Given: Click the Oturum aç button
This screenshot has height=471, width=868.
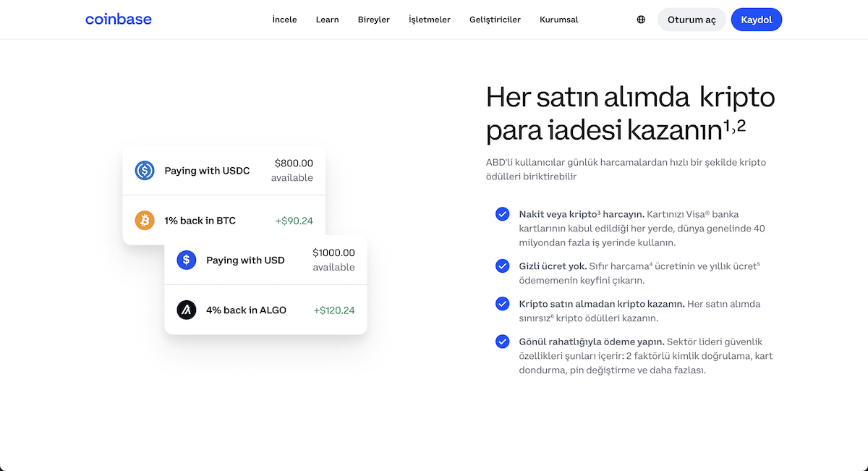Looking at the screenshot, I should (692, 20).
